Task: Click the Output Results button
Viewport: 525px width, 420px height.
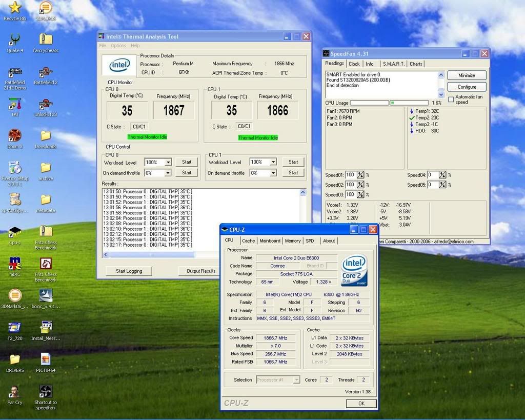Action: point(201,271)
